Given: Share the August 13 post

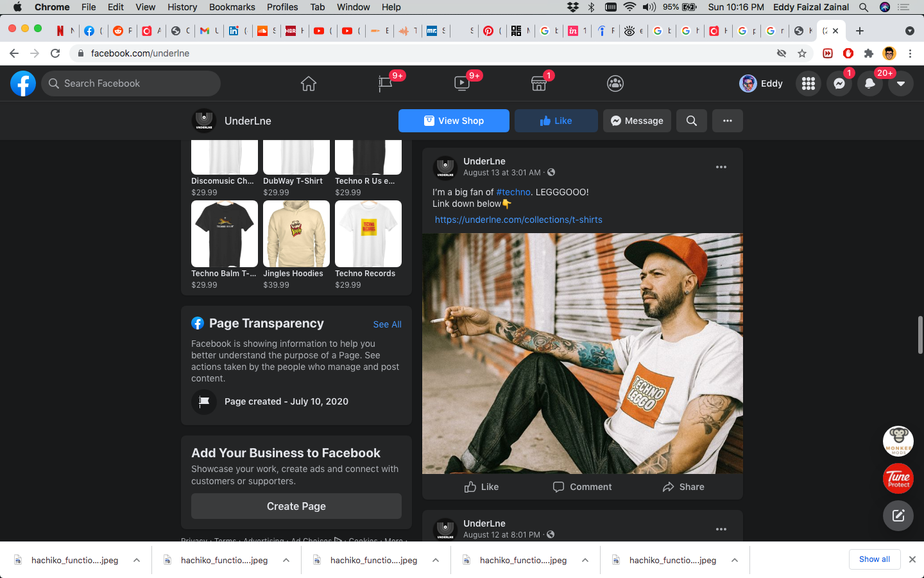Looking at the screenshot, I should 683,487.
